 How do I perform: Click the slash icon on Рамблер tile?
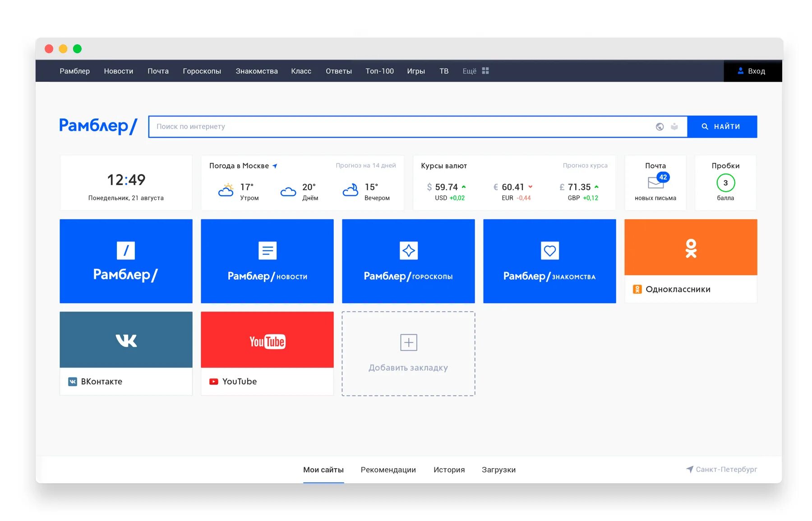[x=126, y=250]
